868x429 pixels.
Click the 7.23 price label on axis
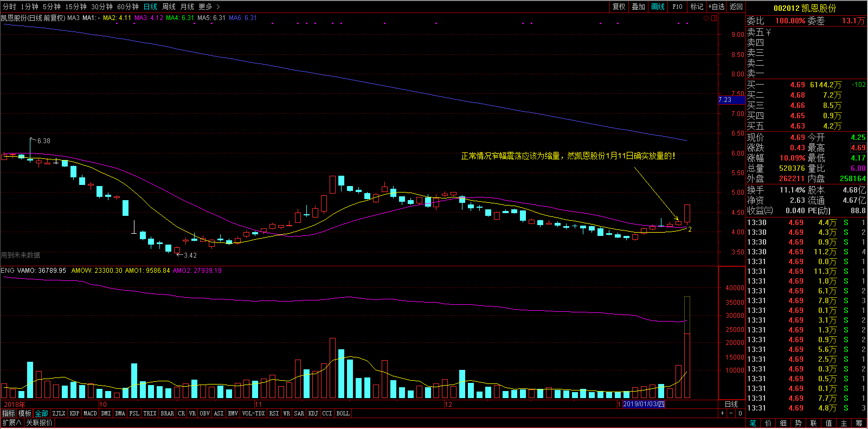(x=731, y=100)
